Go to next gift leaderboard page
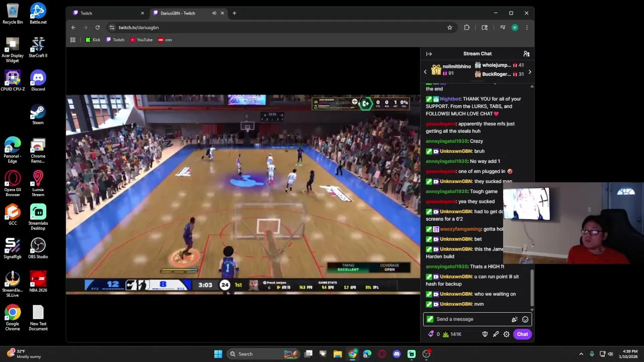Image resolution: width=644 pixels, height=362 pixels. (529, 72)
